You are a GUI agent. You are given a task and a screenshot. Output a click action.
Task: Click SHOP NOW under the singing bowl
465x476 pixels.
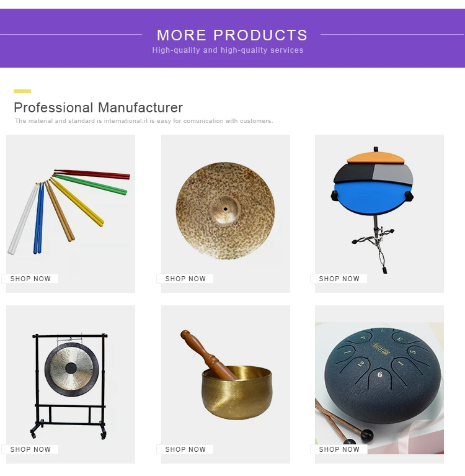pyautogui.click(x=185, y=449)
